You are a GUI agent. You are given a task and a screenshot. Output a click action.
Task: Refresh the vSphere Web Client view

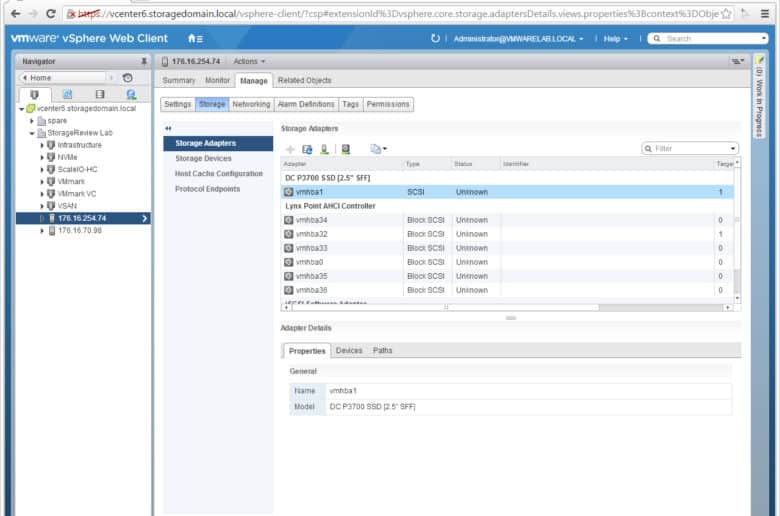click(x=435, y=38)
